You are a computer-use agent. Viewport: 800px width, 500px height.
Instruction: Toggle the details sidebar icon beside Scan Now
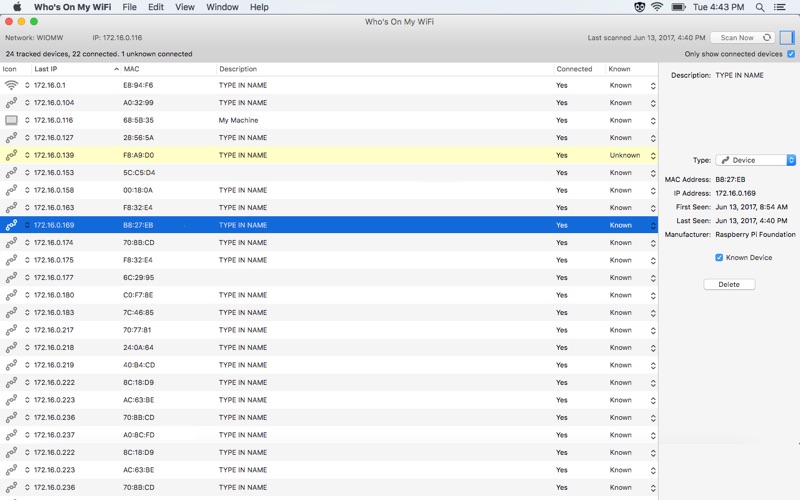click(x=787, y=37)
